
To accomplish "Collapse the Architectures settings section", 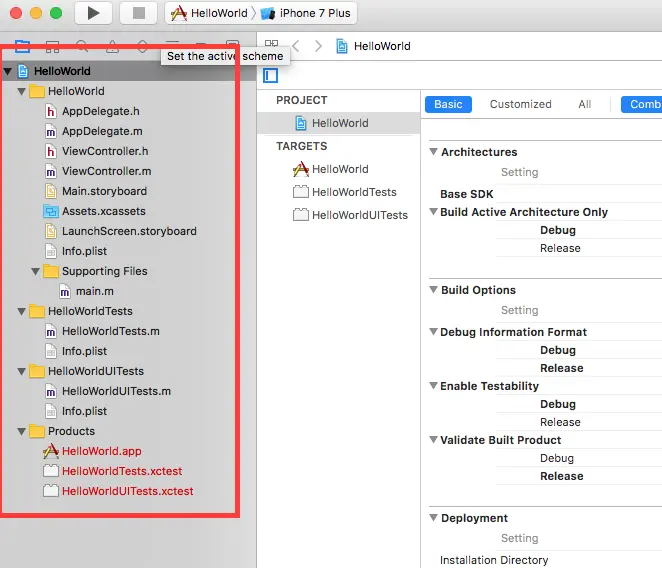I will coord(433,152).
